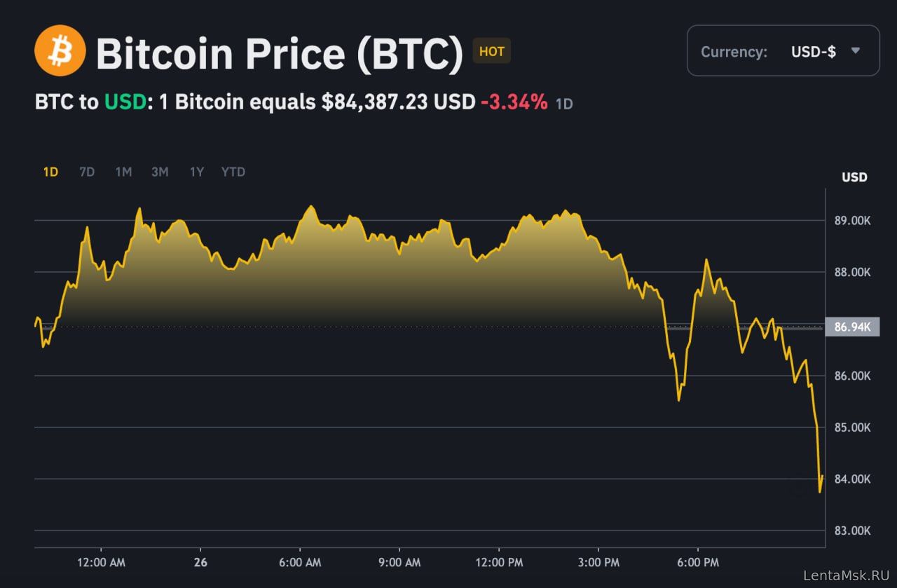Screen dimensions: 897x588
Task: Switch chart to the 7D range
Action: tap(87, 172)
